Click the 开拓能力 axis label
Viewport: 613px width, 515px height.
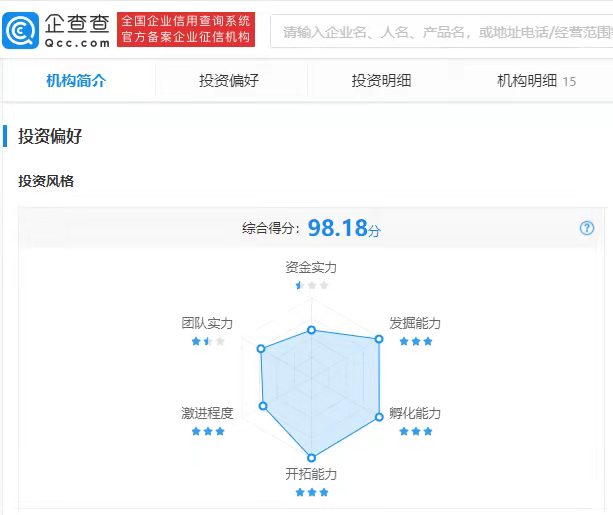point(311,474)
